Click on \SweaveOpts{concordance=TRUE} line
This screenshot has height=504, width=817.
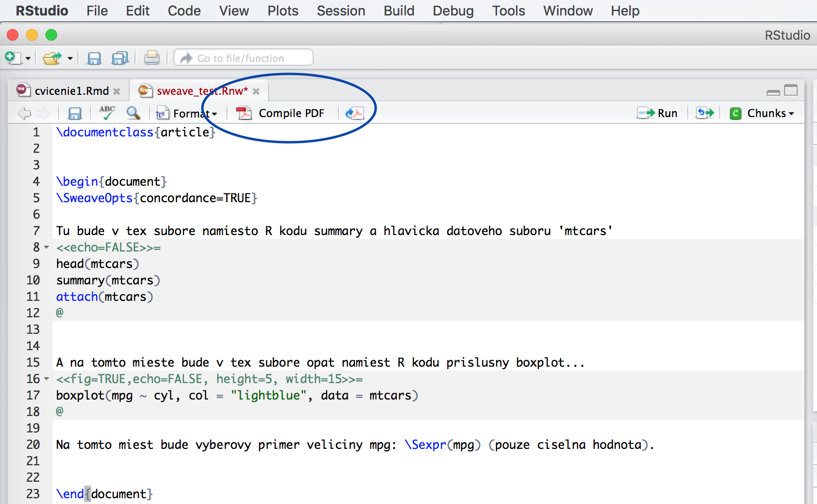coord(157,198)
